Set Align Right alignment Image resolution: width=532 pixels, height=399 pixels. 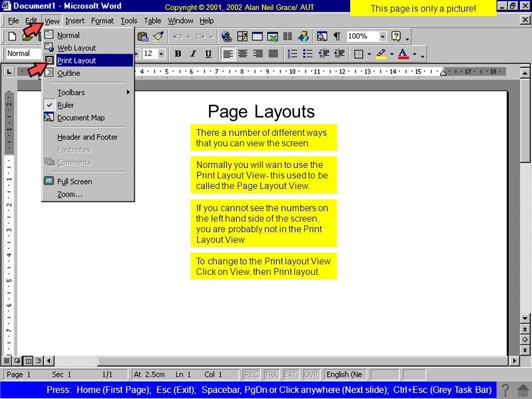click(258, 54)
